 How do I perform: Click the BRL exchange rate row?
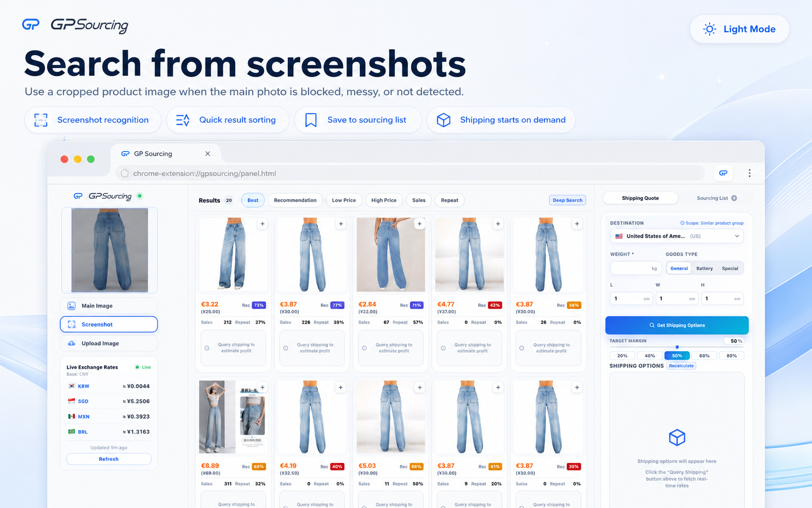pyautogui.click(x=109, y=432)
